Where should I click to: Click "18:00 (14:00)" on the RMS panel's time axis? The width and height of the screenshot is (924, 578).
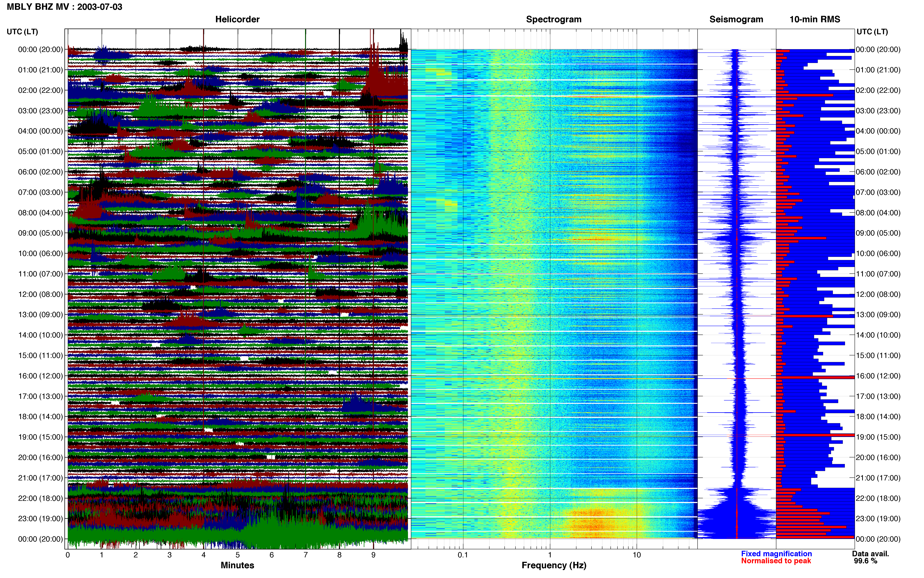pos(878,416)
